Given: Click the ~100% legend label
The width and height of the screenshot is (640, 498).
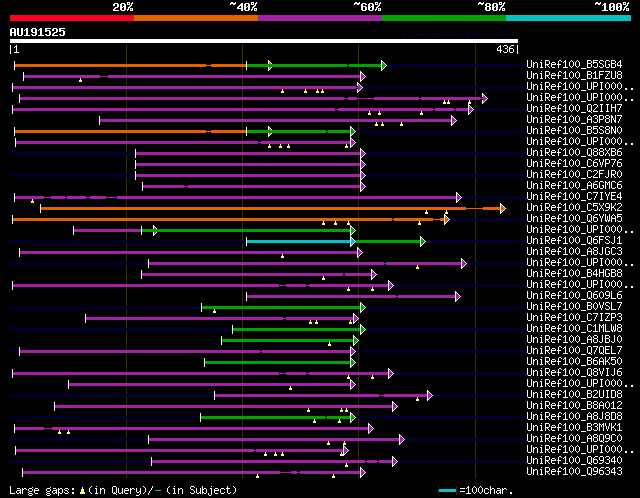Looking at the screenshot, I should click(x=612, y=7).
